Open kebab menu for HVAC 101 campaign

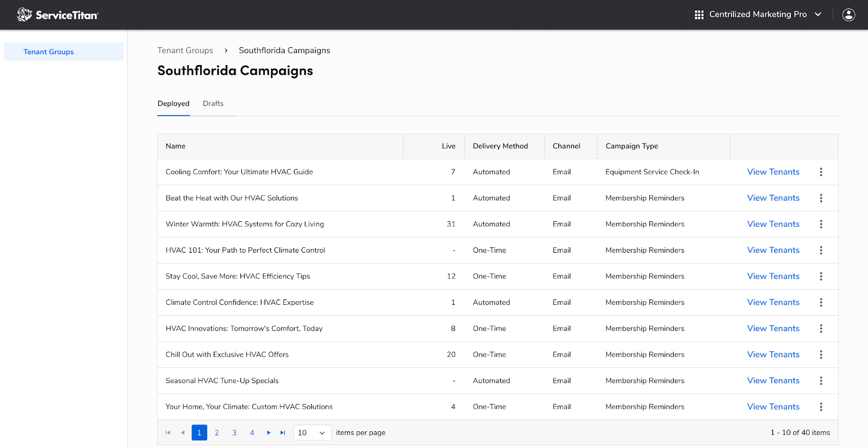pos(821,250)
